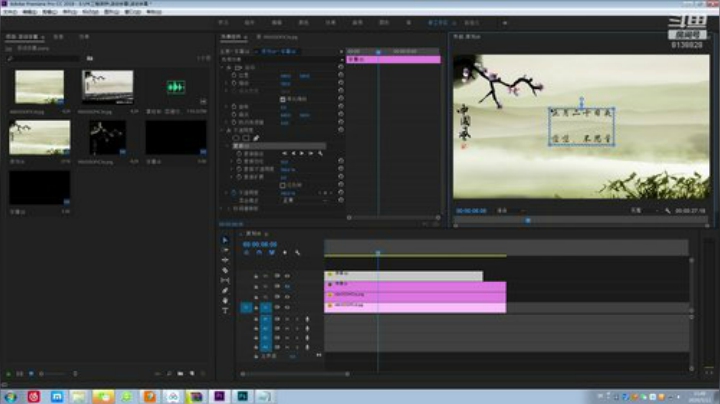The image size is (720, 404).
Task: Toggle lock on the bottom video track
Action: pyautogui.click(x=256, y=307)
